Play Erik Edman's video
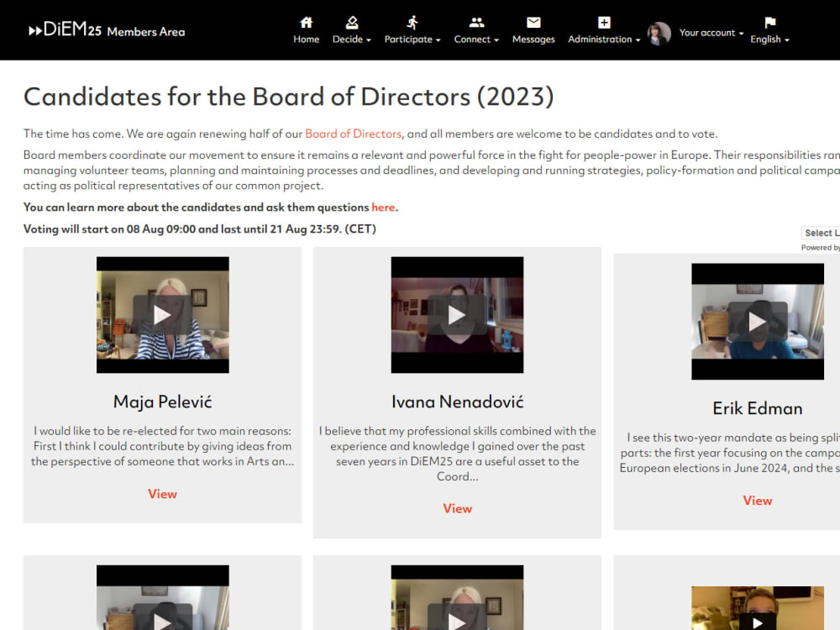The height and width of the screenshot is (630, 840). pos(758,322)
